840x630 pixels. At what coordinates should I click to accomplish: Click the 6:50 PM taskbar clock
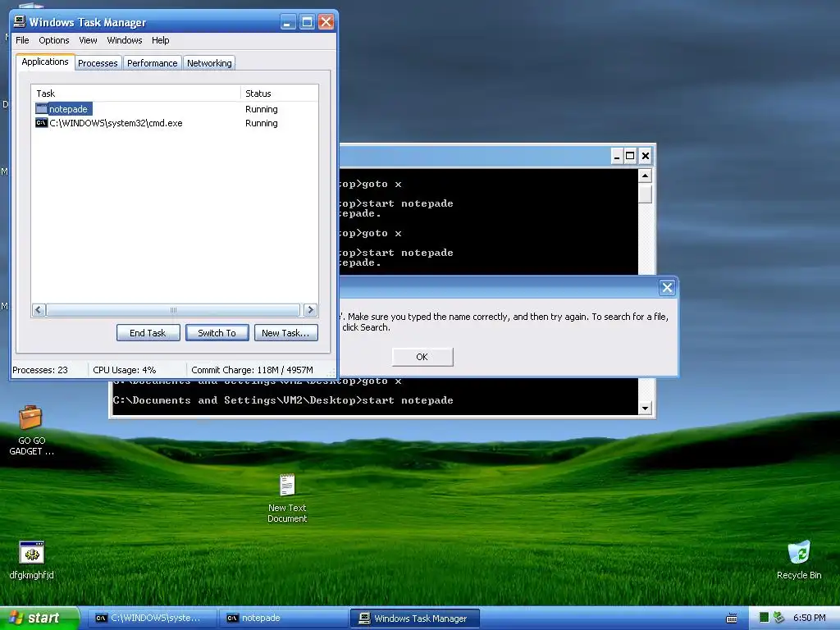tap(809, 618)
